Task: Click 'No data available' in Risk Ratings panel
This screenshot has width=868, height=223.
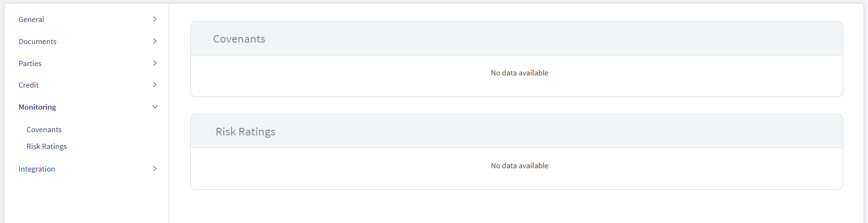Action: (x=520, y=165)
